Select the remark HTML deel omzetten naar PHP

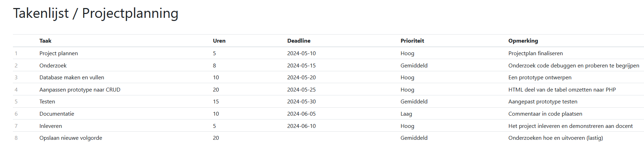[x=562, y=90]
